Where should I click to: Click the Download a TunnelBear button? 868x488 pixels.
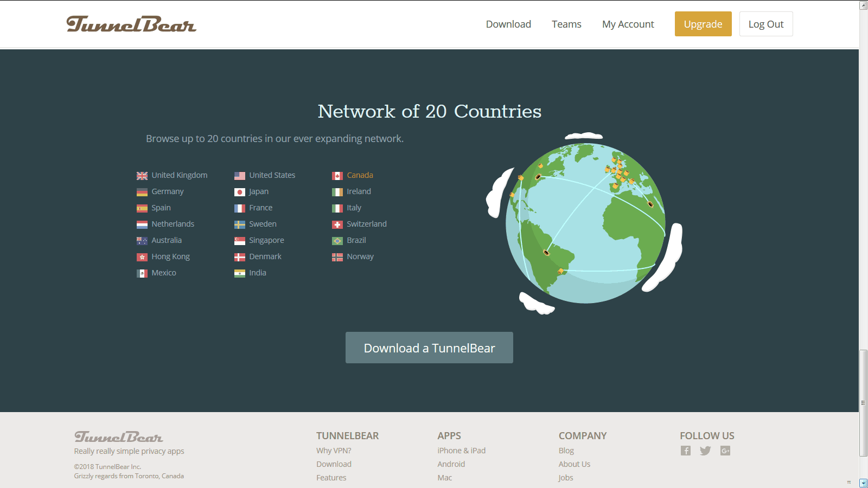tap(429, 348)
